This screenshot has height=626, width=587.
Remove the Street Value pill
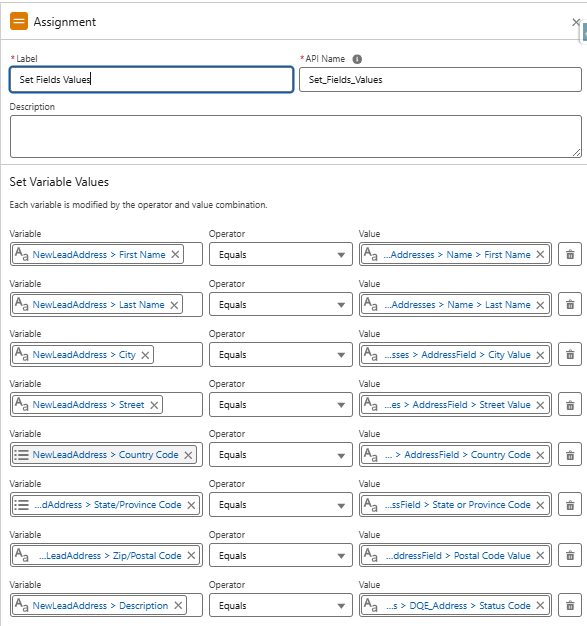pos(540,405)
